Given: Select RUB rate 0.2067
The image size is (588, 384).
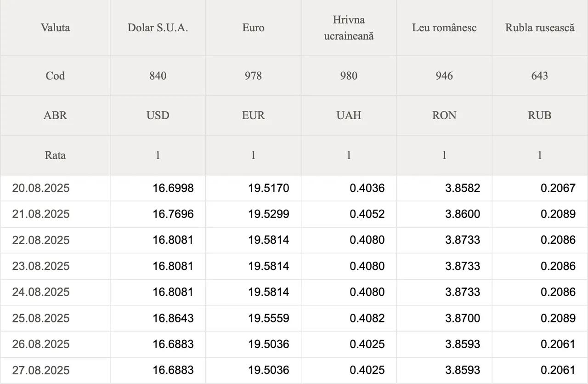Looking at the screenshot, I should pyautogui.click(x=558, y=188).
